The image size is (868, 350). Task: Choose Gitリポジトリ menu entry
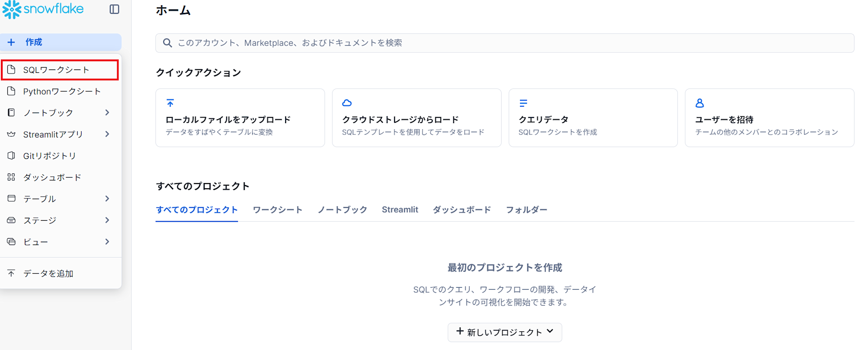point(61,156)
